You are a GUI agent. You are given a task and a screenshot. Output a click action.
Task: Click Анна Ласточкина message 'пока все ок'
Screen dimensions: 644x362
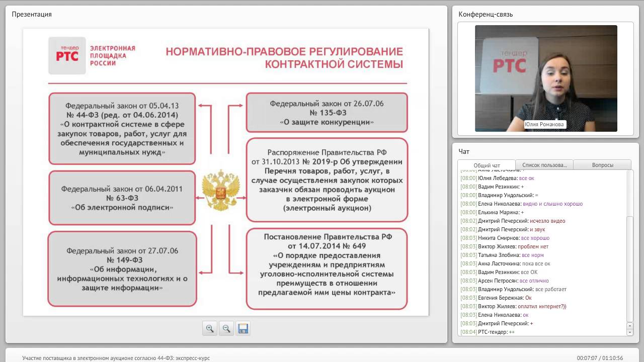click(536, 263)
